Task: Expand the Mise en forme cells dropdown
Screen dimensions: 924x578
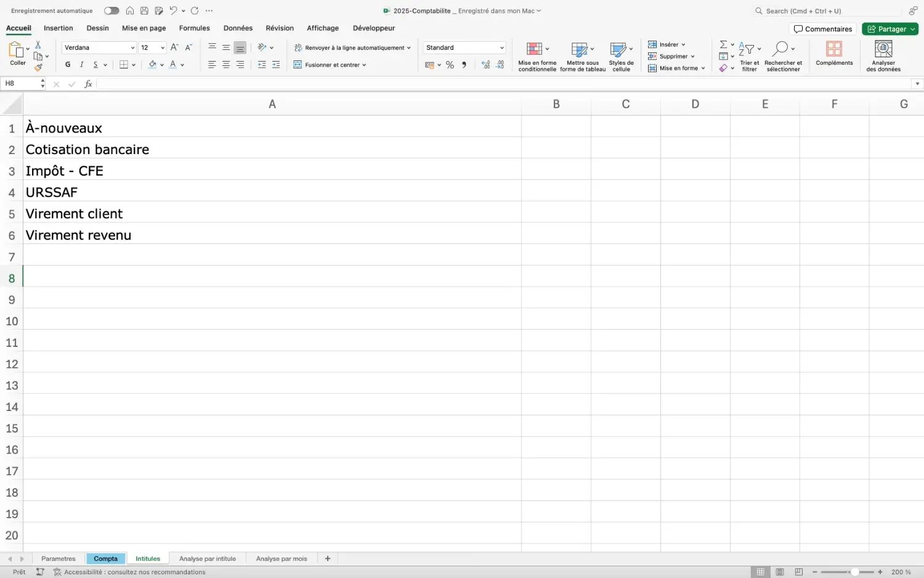Action: [x=703, y=68]
